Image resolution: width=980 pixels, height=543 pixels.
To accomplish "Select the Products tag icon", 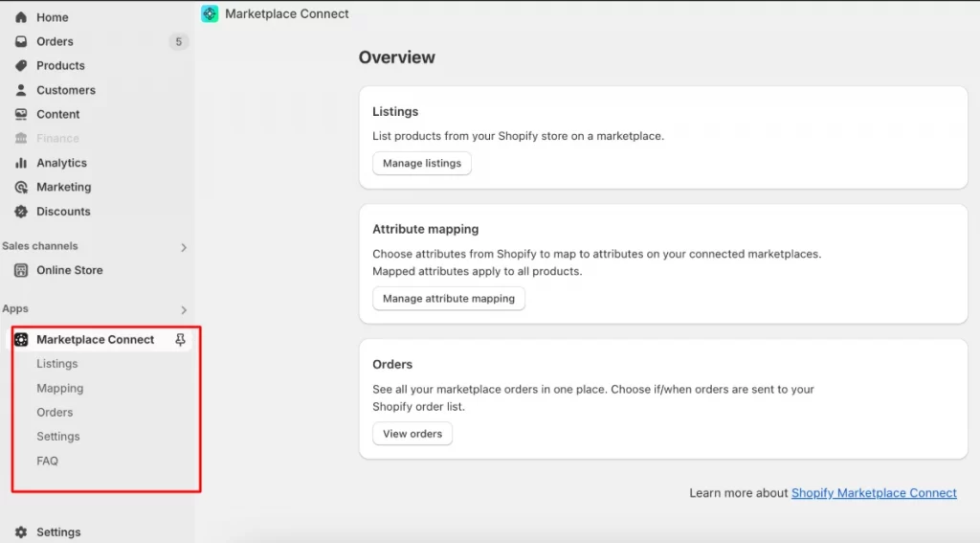I will 21,66.
